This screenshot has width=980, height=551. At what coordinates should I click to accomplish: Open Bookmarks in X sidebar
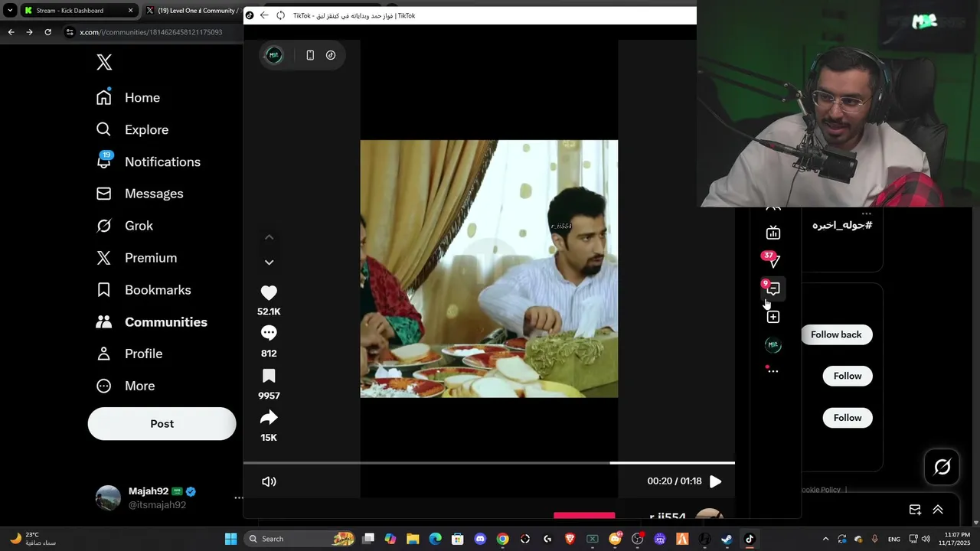(143, 290)
